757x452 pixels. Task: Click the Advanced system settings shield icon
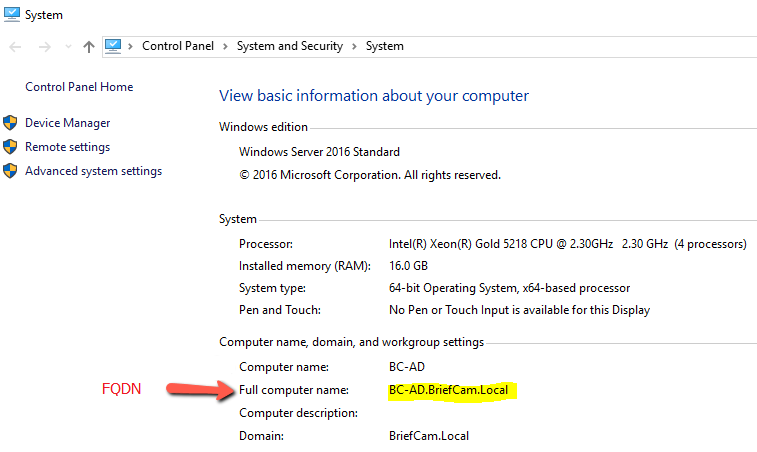(x=10, y=170)
